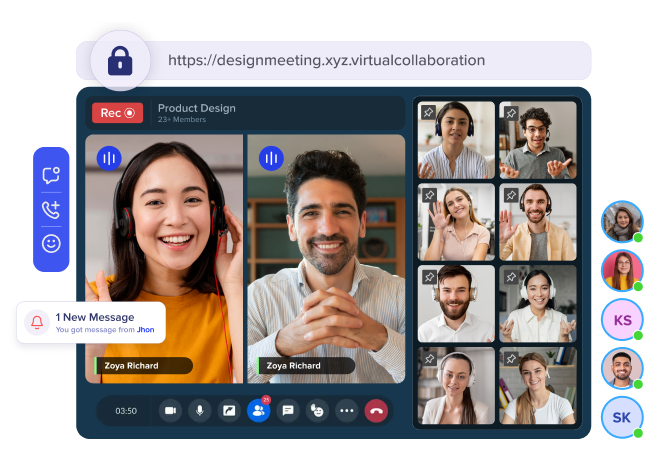
Task: Pin the top-left thumbnail video
Action: coord(429,112)
